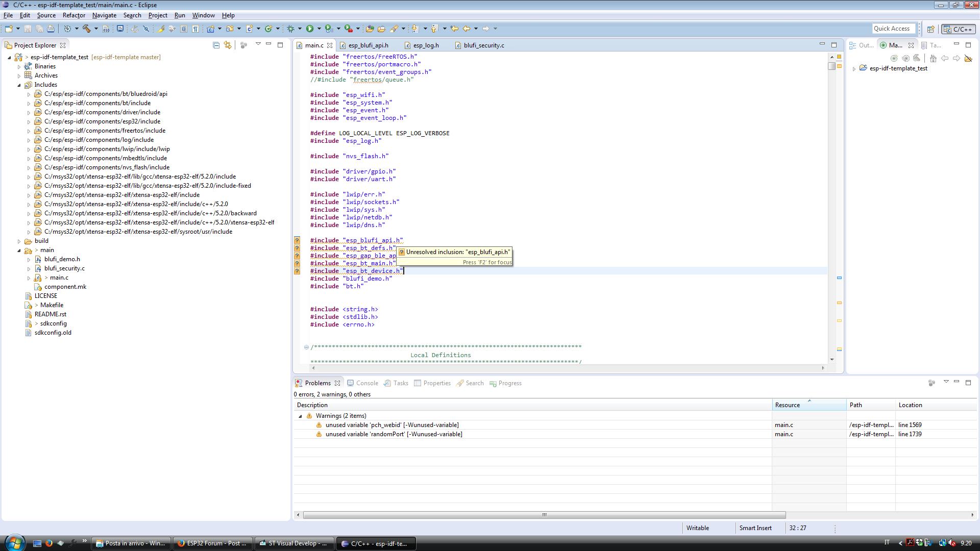
Task: Collapse the Warnings (2 items) group
Action: tap(300, 416)
